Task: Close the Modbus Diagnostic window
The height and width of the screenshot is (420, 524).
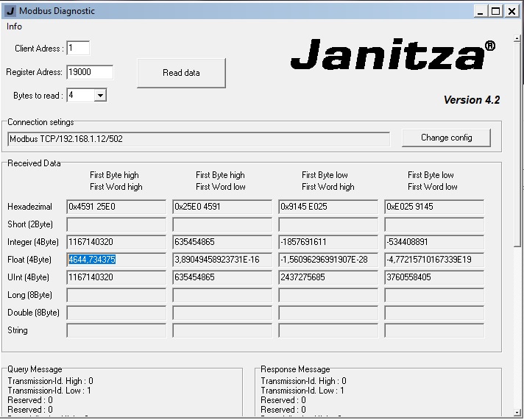Action: 511,11
